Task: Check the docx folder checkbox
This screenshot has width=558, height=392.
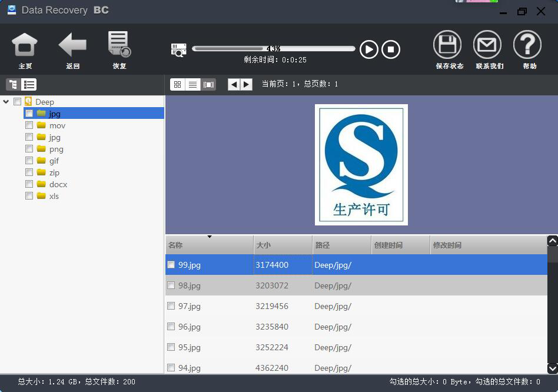Action: point(29,184)
